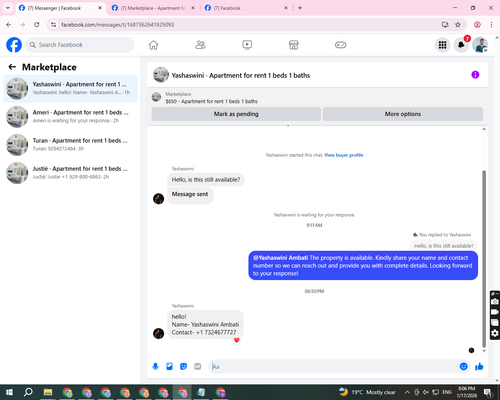Open $650 apartment listing in chat header
The image size is (500, 400).
click(x=211, y=101)
